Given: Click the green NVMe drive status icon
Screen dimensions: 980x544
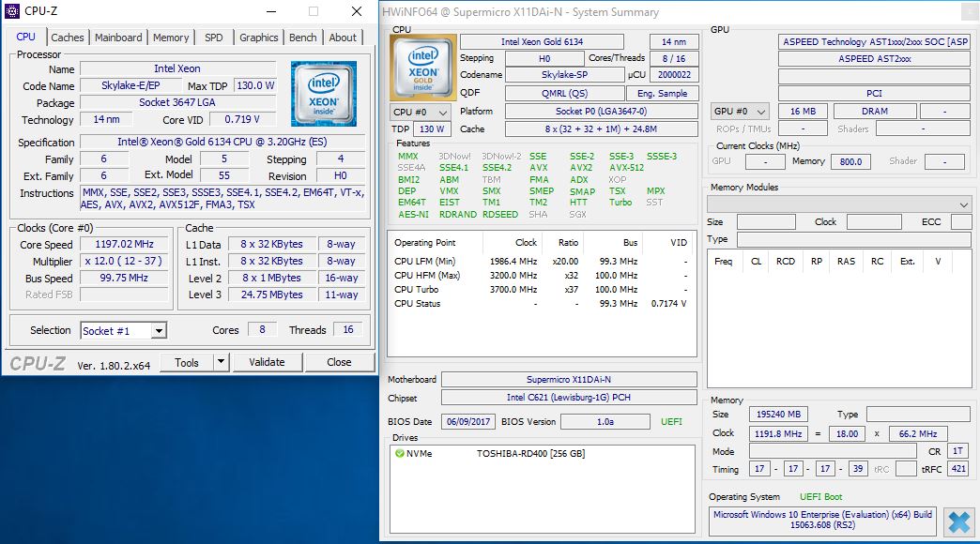Looking at the screenshot, I should [x=400, y=454].
